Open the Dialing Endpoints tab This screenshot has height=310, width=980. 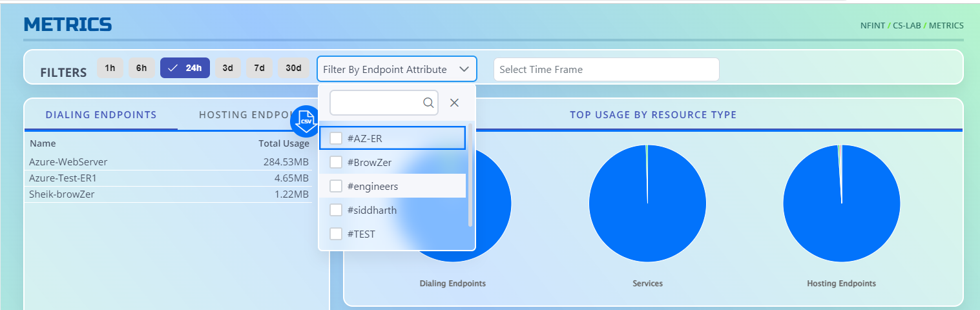pyautogui.click(x=101, y=115)
